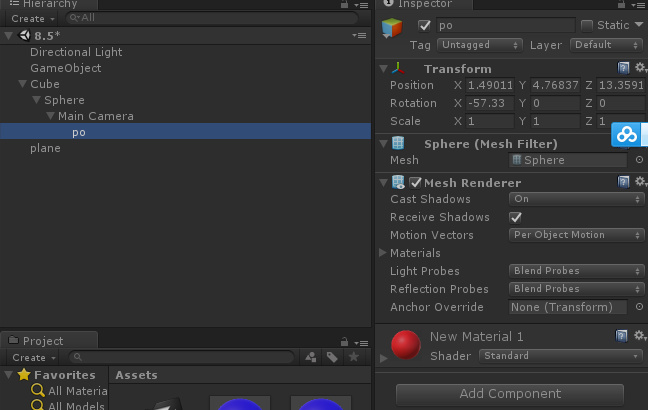Lock the Project panel
This screenshot has width=648, height=410.
344,342
